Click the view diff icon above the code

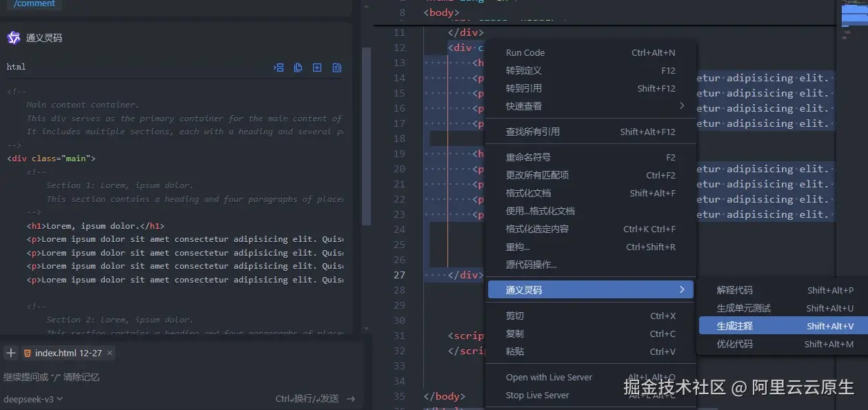(336, 68)
